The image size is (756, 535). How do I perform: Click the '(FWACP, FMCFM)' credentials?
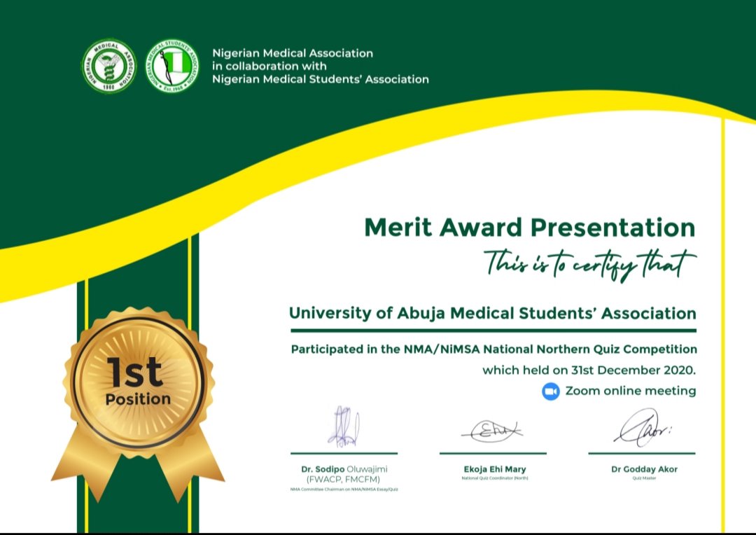point(343,480)
